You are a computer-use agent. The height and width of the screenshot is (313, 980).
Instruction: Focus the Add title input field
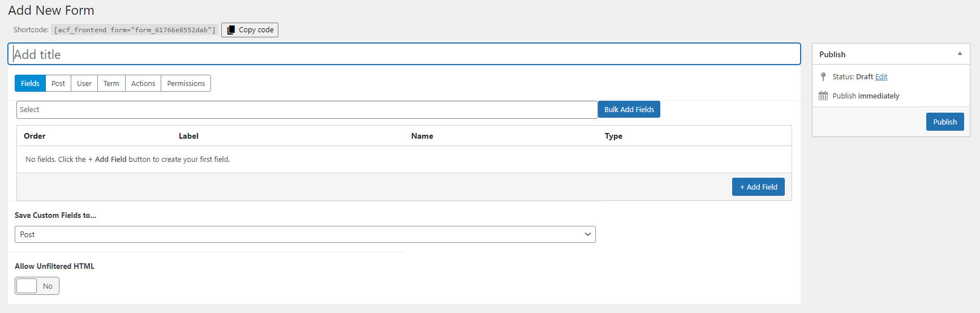coord(404,54)
